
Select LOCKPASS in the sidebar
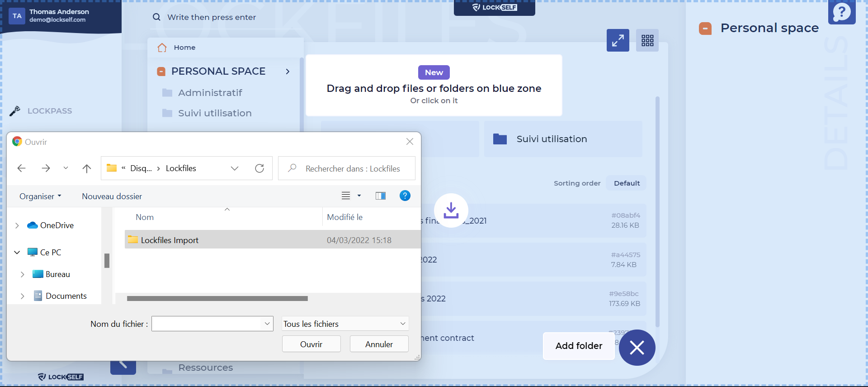pos(49,111)
